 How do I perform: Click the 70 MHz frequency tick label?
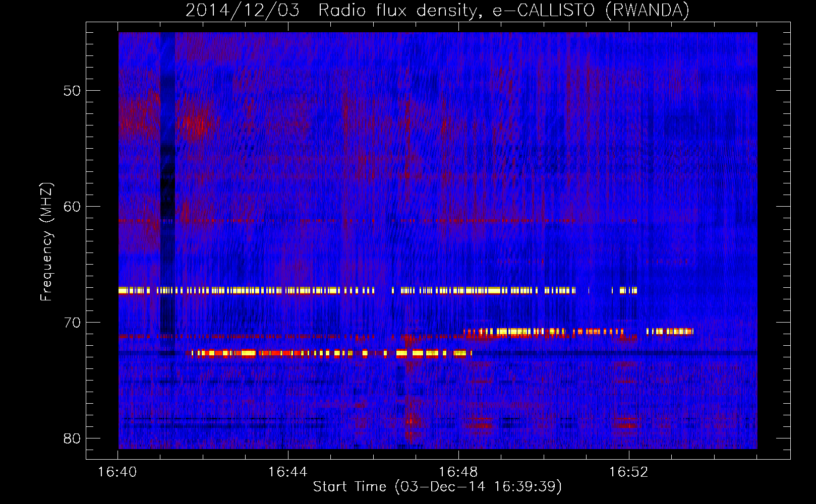tap(72, 323)
